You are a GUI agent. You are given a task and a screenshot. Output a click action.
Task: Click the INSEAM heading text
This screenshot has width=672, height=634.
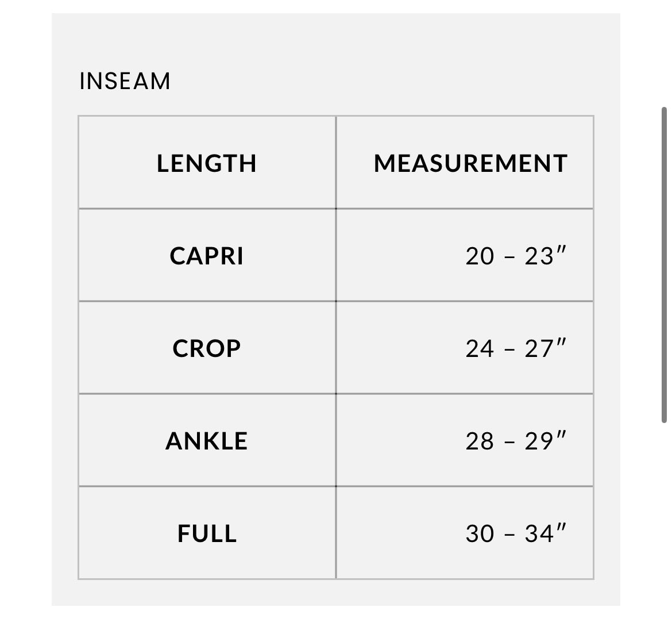click(125, 81)
